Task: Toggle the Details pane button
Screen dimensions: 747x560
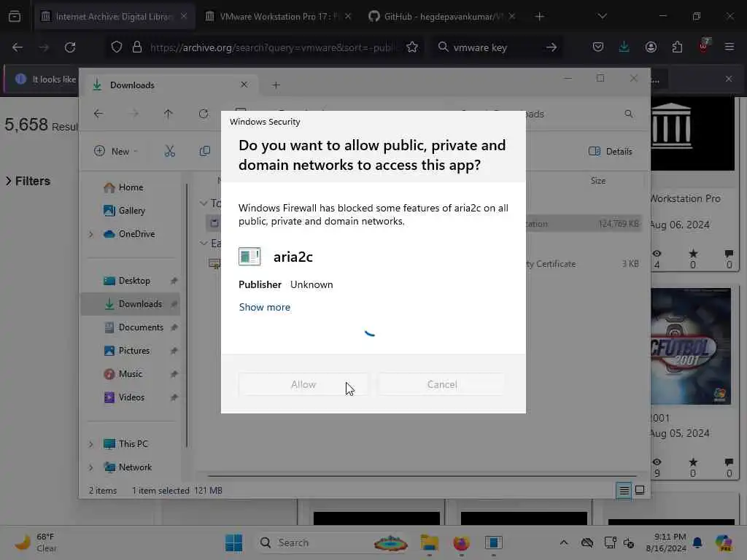Action: 611,152
